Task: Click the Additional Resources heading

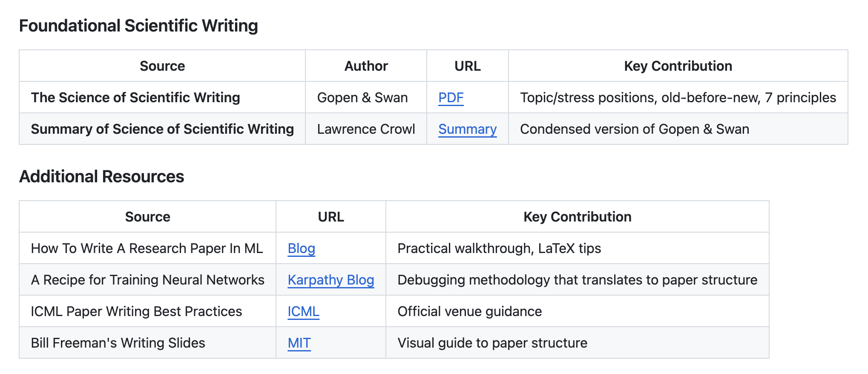Action: [101, 176]
